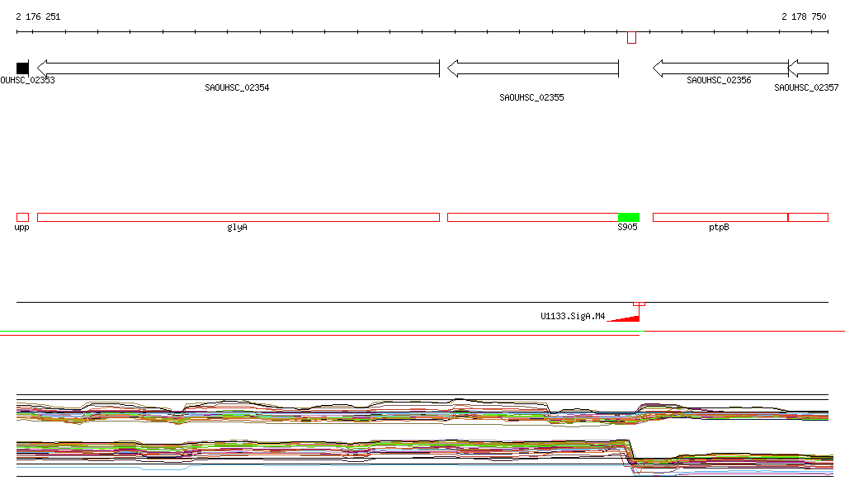Select the red bar left of S905

tap(532, 217)
